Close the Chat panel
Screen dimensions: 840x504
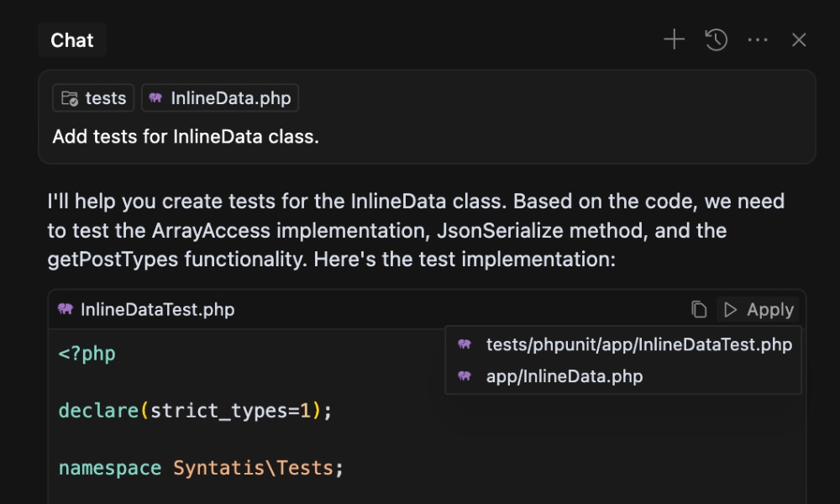tap(799, 39)
